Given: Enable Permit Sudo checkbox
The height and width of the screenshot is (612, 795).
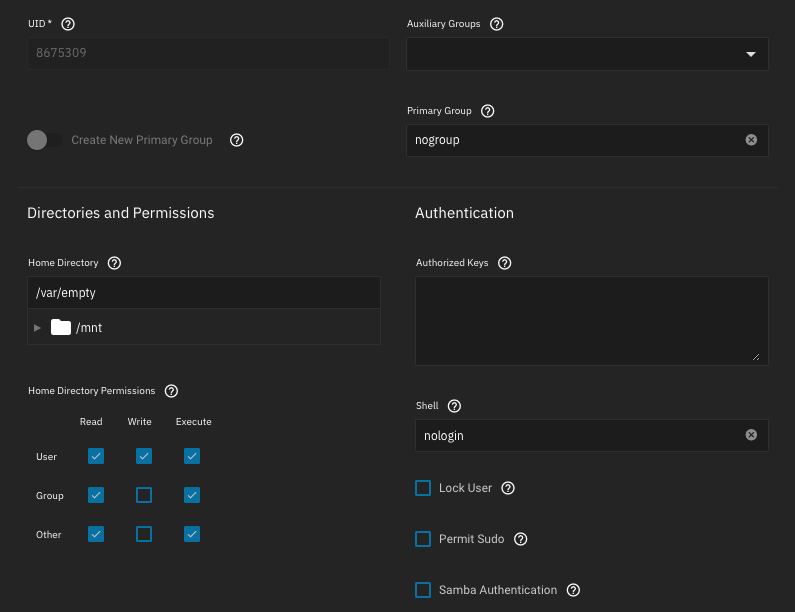Looking at the screenshot, I should click(x=423, y=539).
